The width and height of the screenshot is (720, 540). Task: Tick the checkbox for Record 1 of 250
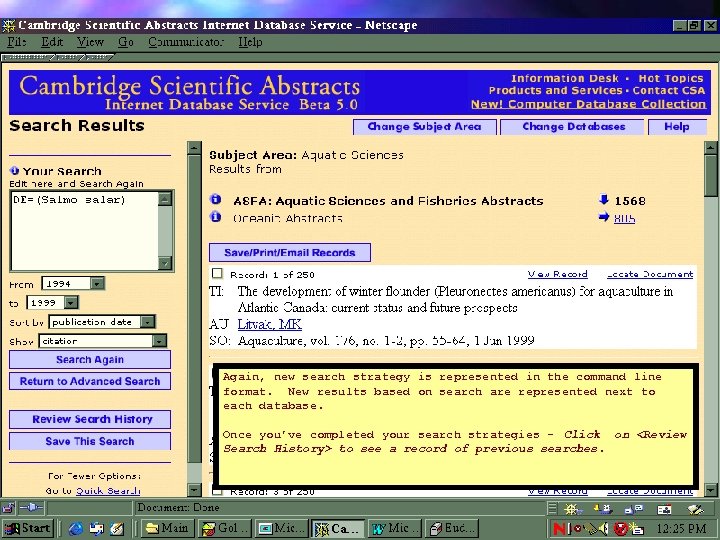click(217, 274)
